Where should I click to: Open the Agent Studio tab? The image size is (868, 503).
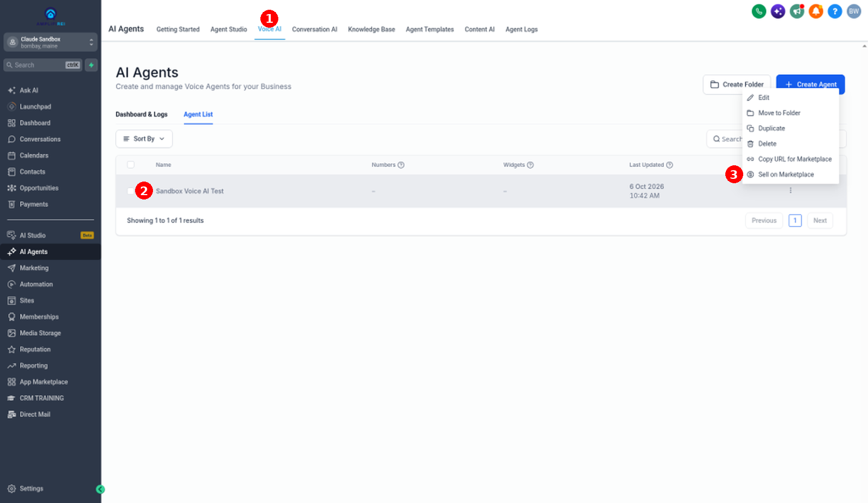(x=228, y=29)
